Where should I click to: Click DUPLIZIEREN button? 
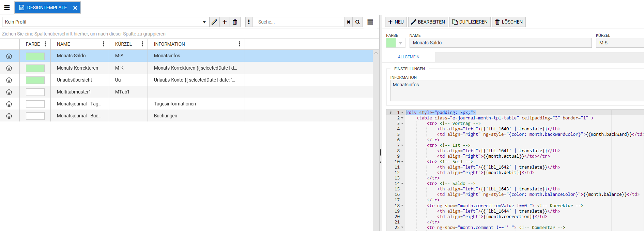pos(470,22)
